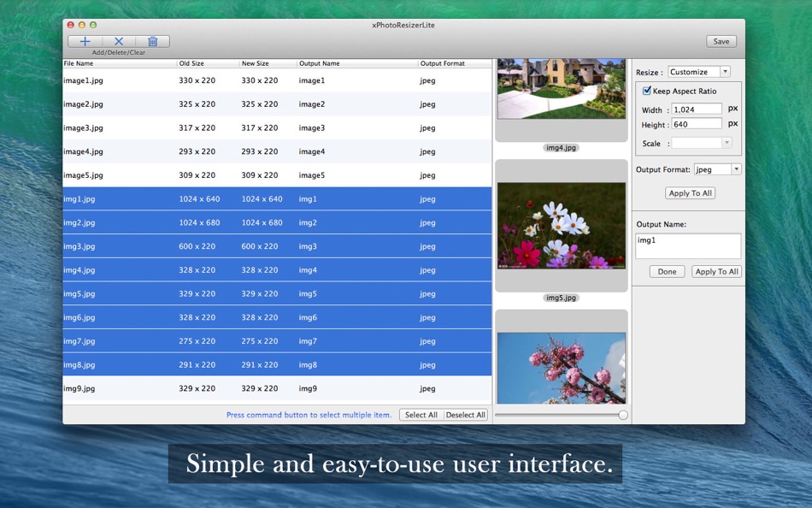
Task: Select the image2.jpg row
Action: click(277, 104)
